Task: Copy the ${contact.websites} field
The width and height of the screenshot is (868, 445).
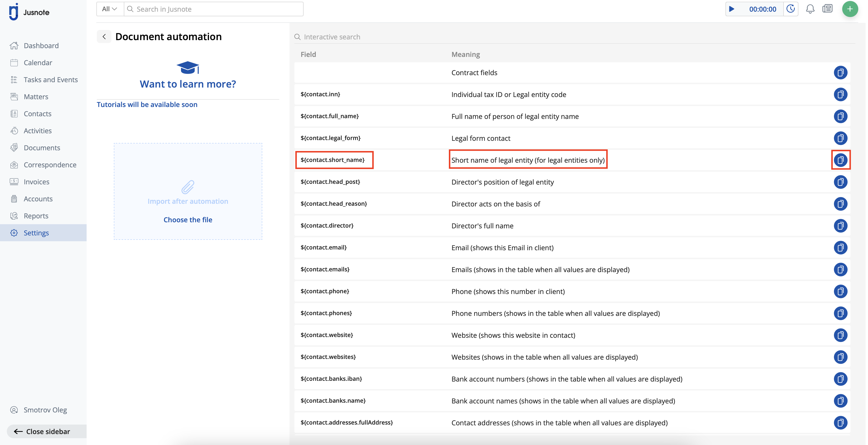Action: pyautogui.click(x=840, y=357)
